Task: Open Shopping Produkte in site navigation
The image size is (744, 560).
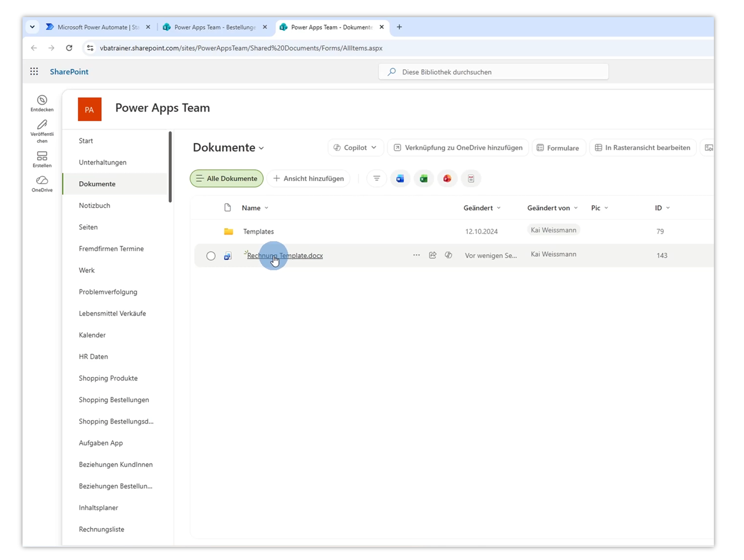Action: tap(109, 378)
